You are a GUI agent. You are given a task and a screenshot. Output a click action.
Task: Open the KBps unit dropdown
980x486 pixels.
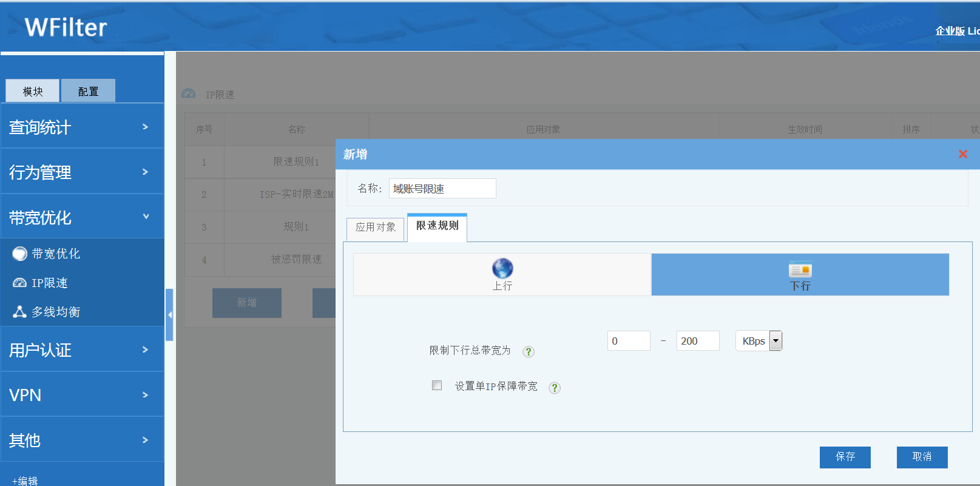point(775,341)
